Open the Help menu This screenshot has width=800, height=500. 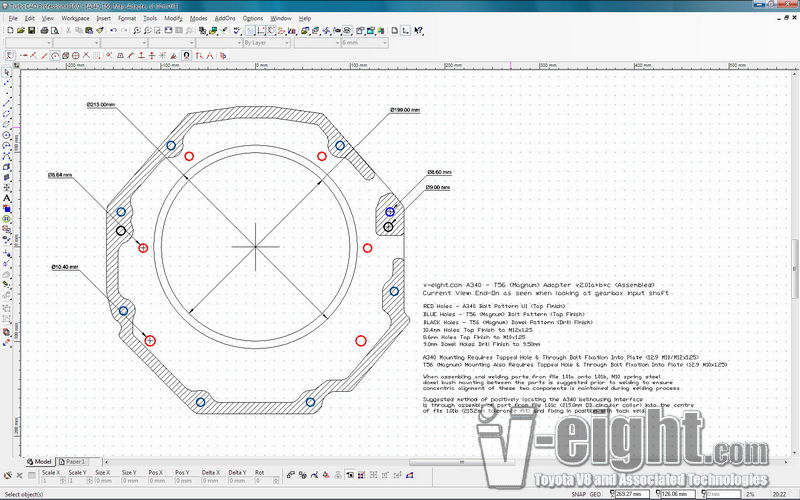(x=305, y=18)
